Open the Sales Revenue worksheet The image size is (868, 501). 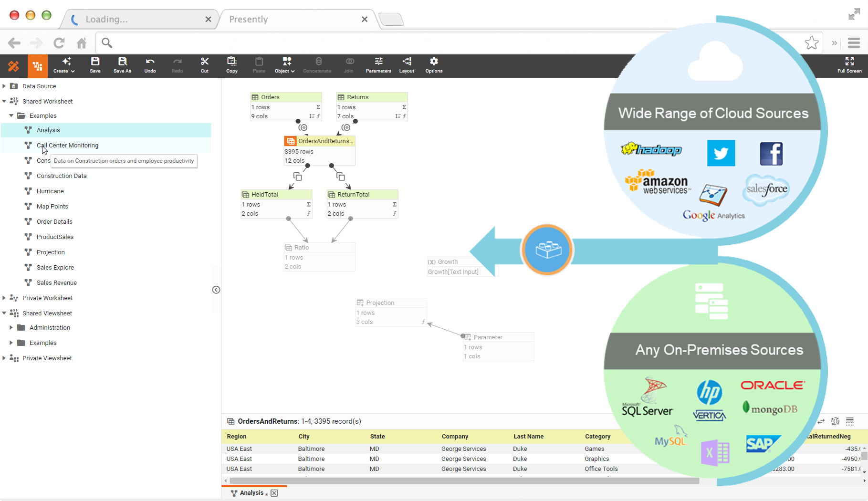click(56, 282)
